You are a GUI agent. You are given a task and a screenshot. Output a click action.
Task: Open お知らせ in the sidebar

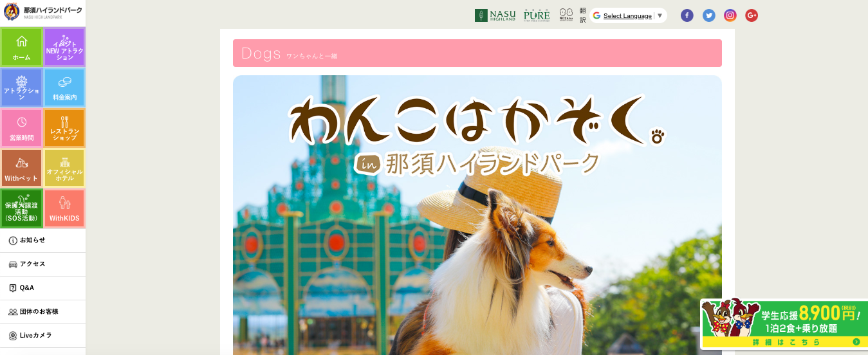(42, 241)
